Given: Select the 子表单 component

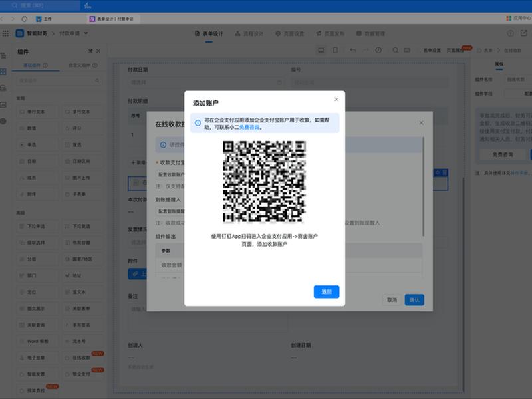Looking at the screenshot, I should pos(82,194).
